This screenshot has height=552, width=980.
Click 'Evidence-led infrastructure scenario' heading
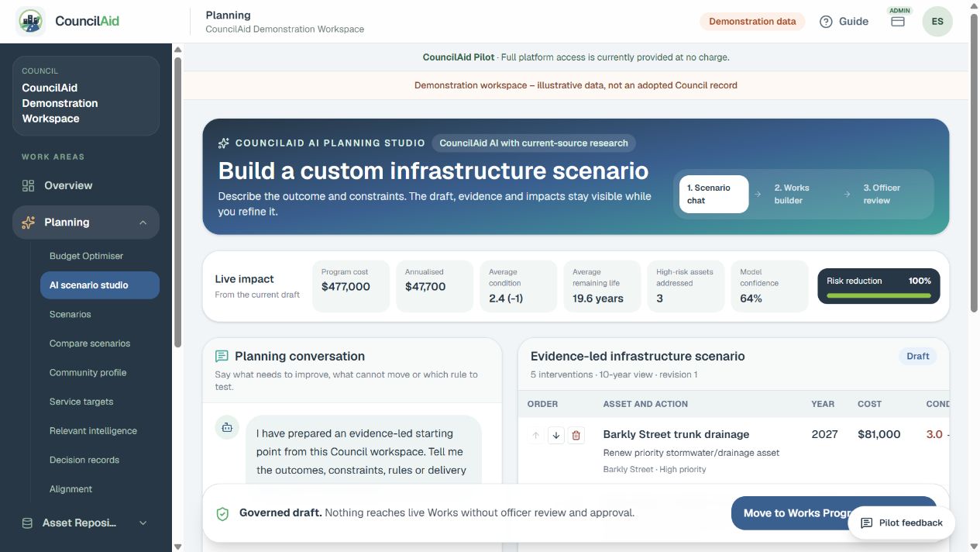[x=638, y=357]
